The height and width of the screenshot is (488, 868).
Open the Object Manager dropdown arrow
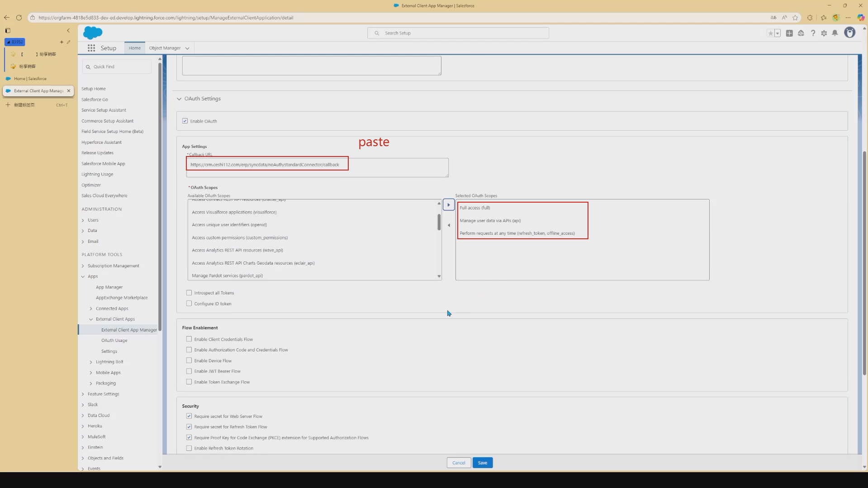pyautogui.click(x=187, y=48)
